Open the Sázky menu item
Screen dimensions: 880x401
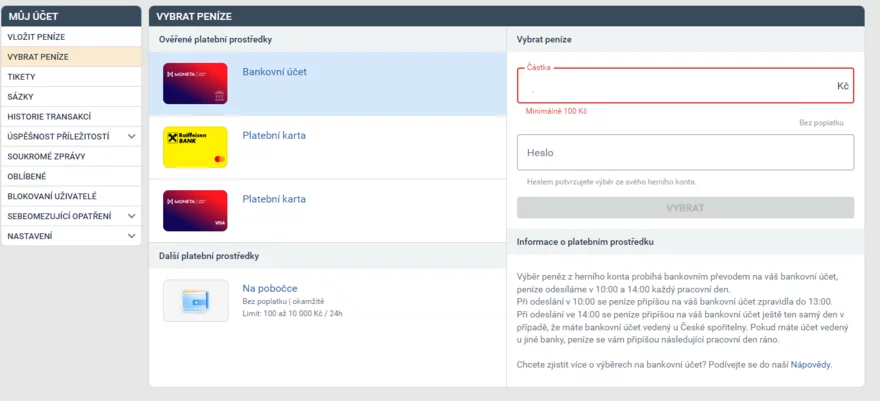pyautogui.click(x=71, y=96)
